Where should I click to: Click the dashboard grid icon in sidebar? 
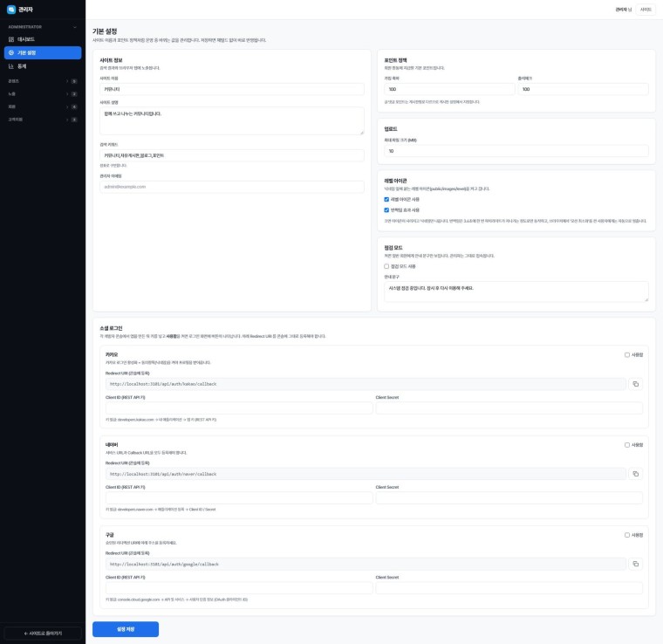[x=11, y=39]
